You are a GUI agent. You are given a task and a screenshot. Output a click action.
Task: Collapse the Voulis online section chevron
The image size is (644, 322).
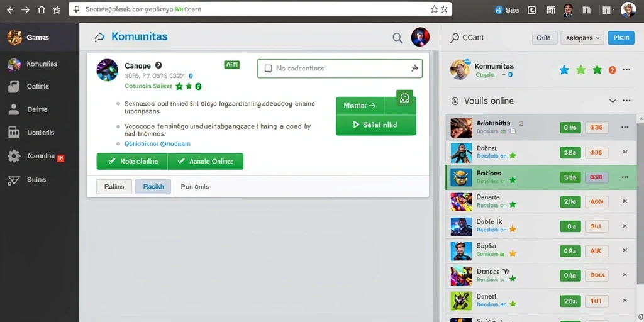tap(613, 101)
